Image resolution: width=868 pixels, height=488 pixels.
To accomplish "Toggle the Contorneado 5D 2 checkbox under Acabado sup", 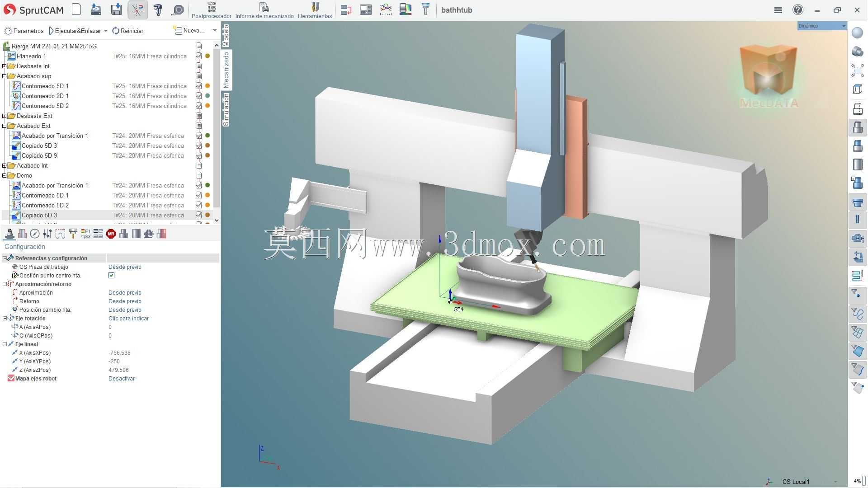I will pyautogui.click(x=199, y=106).
